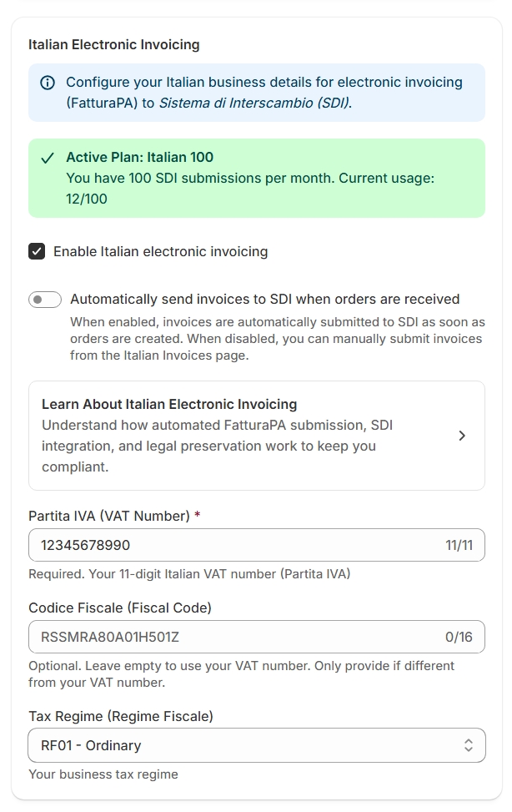Click the Italian Electronic Invoicing heading

[114, 43]
